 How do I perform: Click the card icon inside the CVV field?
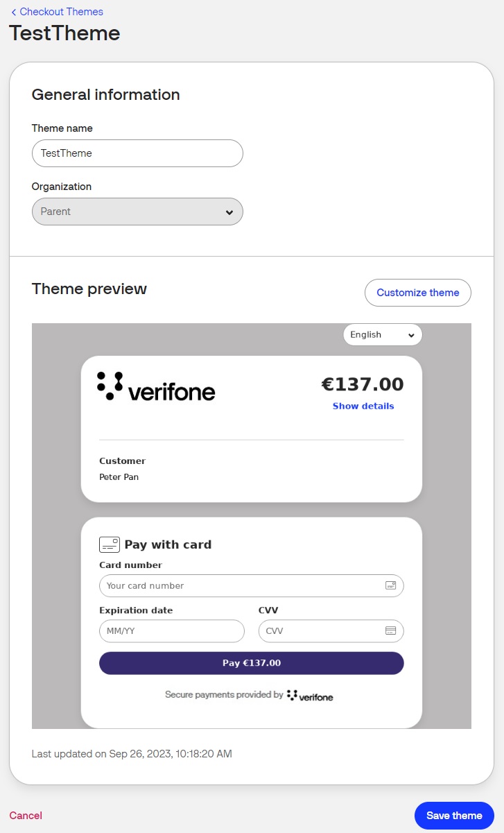coord(390,631)
